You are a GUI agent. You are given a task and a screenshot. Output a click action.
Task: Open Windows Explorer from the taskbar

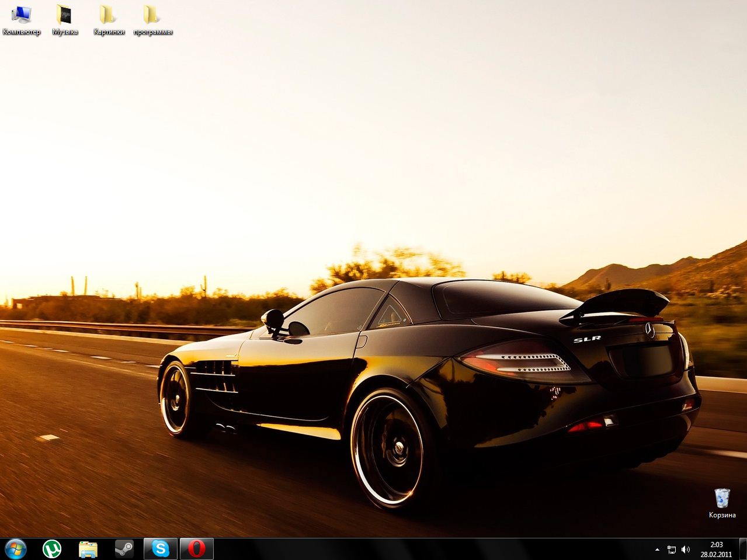88,549
